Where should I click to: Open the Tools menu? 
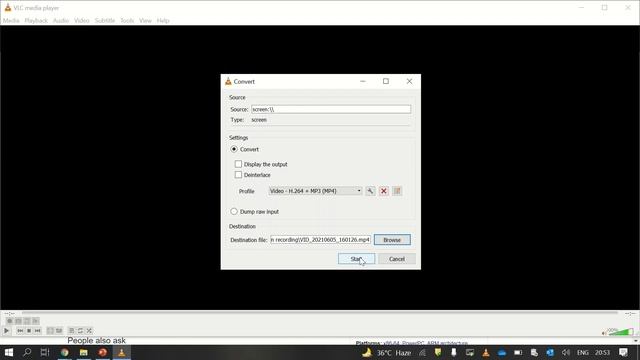[127, 20]
